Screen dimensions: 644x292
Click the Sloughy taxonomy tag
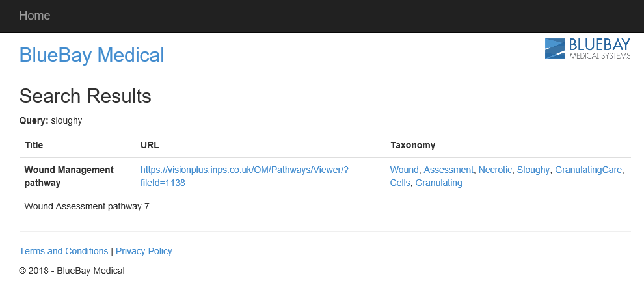(533, 170)
